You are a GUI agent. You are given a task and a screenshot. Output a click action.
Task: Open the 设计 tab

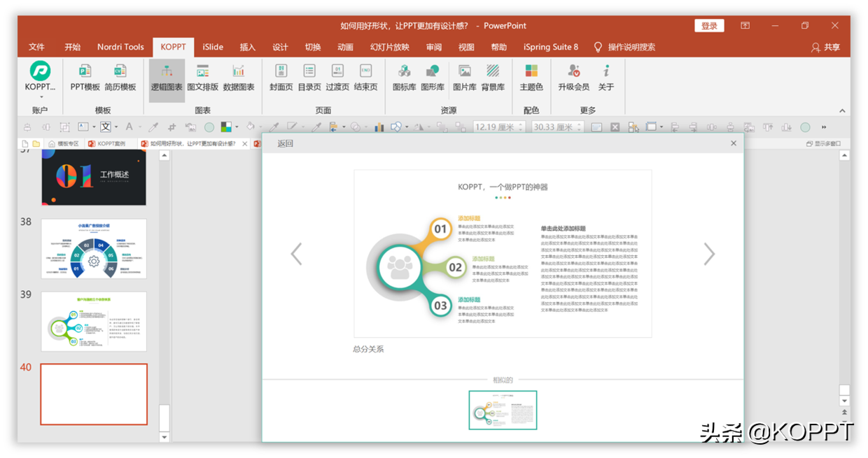pos(280,47)
